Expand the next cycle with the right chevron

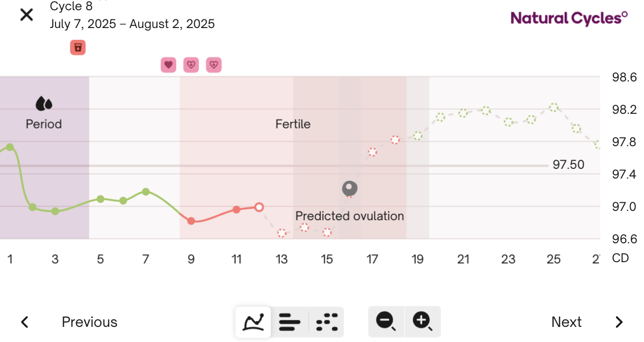click(619, 322)
